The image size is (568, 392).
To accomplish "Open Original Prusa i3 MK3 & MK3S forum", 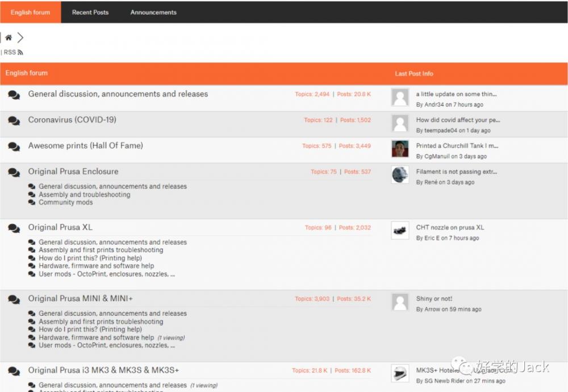I will point(103,370).
